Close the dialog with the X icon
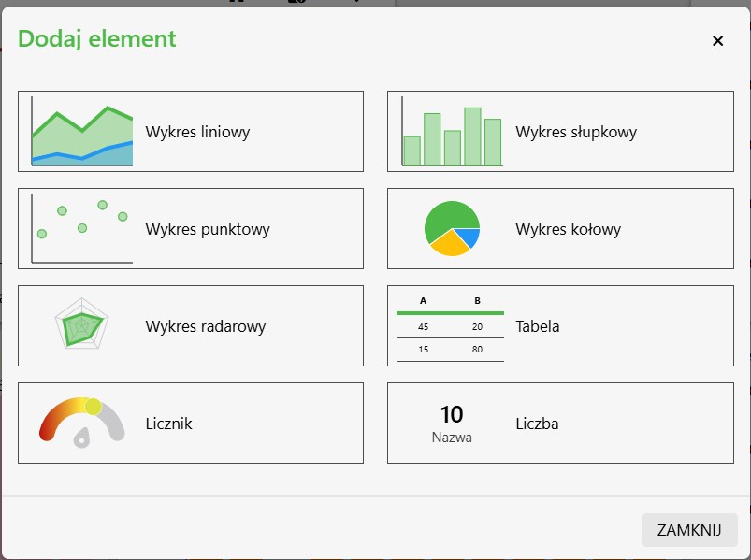The image size is (751, 560). 718,40
